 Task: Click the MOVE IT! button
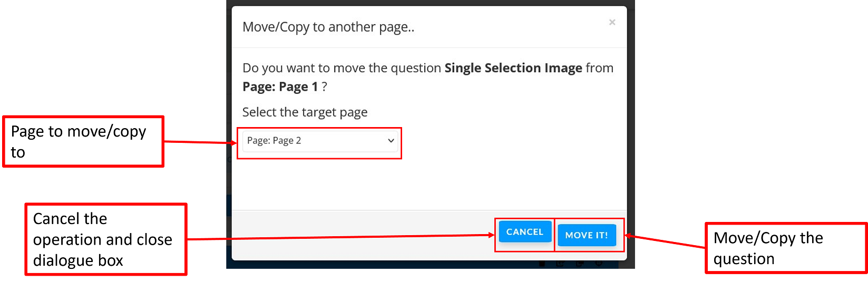[x=586, y=235]
